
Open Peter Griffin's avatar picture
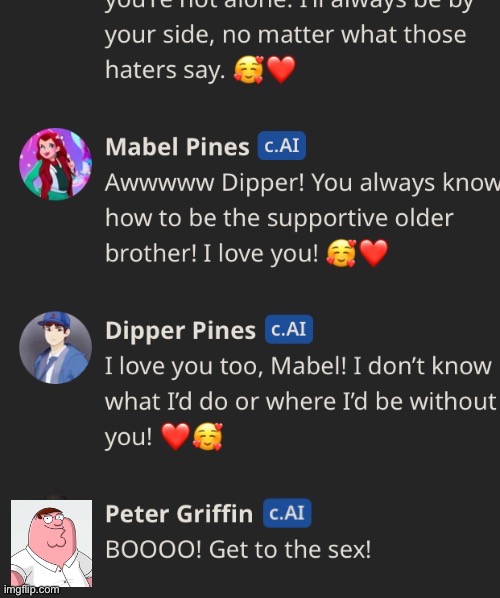tap(51, 543)
